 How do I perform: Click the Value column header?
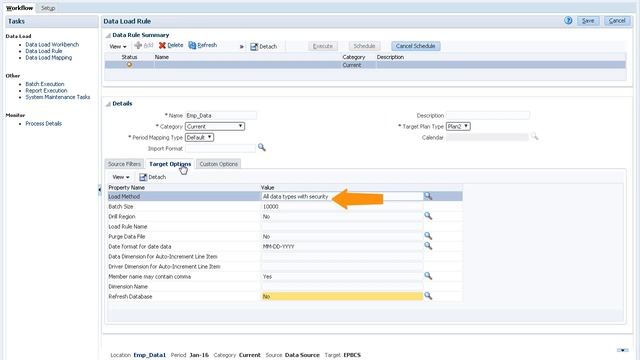[268, 187]
